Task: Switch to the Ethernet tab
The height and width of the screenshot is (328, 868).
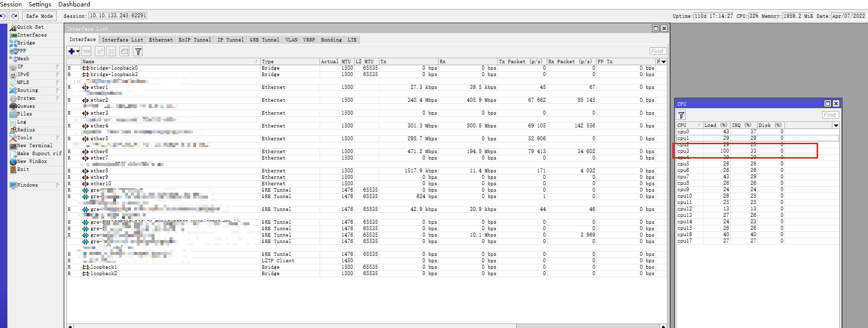Action: point(161,40)
